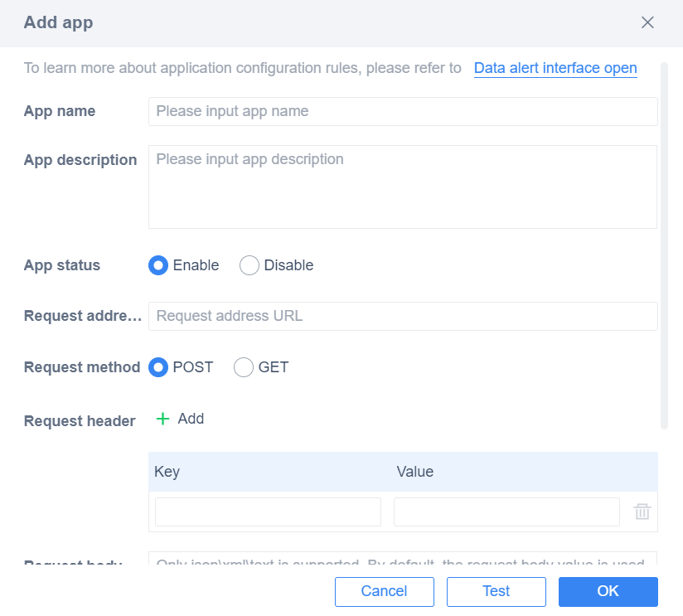Click the header Key input box
Viewport: 683px width, 616px height.
(267, 512)
